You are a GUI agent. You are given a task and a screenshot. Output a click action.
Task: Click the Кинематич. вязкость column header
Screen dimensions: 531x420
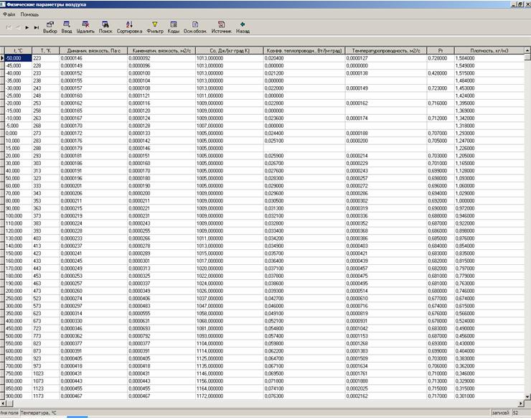(x=159, y=50)
